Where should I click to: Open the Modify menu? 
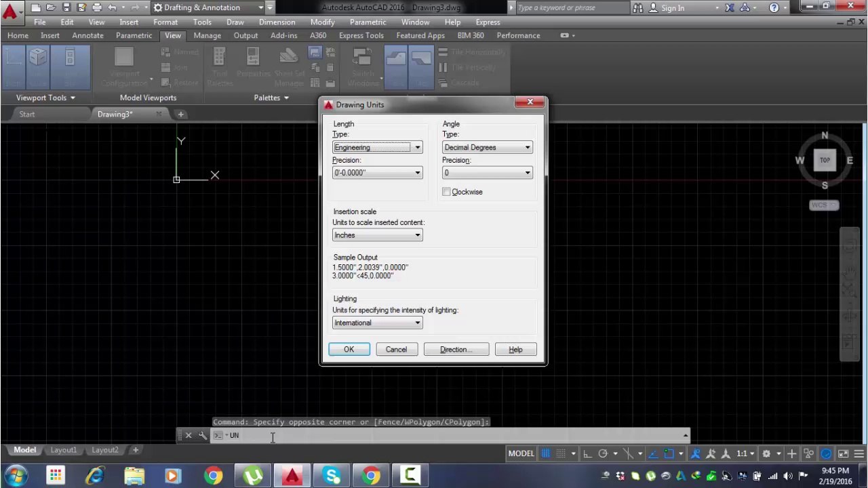323,22
